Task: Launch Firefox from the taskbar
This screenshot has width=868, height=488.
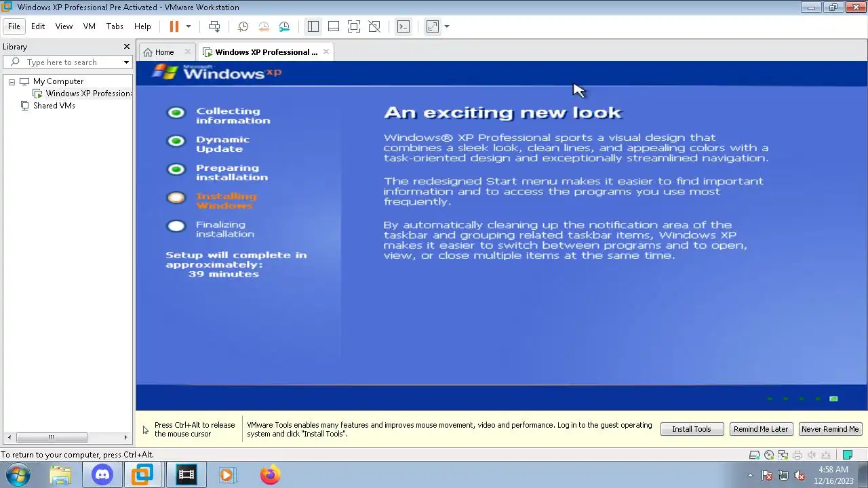Action: coord(270,475)
